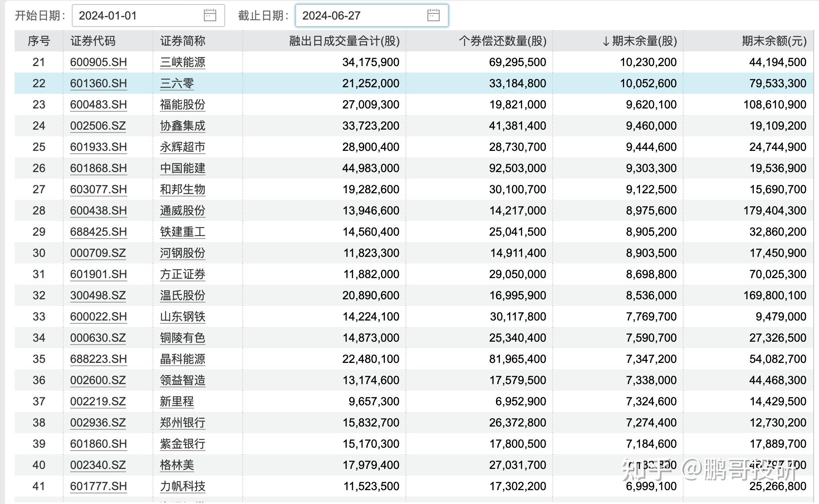Select repayment value 81,965,400 for 晶科能源

518,359
